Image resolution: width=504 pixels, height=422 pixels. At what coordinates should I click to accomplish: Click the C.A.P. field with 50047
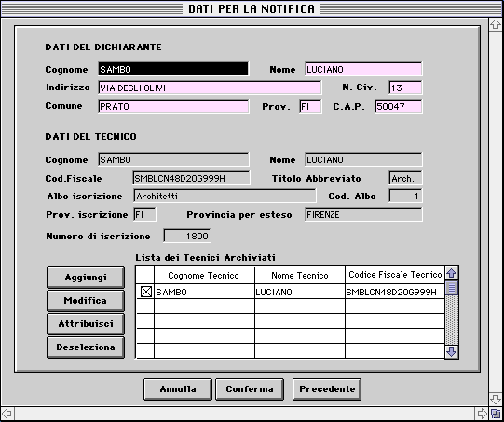click(x=399, y=106)
